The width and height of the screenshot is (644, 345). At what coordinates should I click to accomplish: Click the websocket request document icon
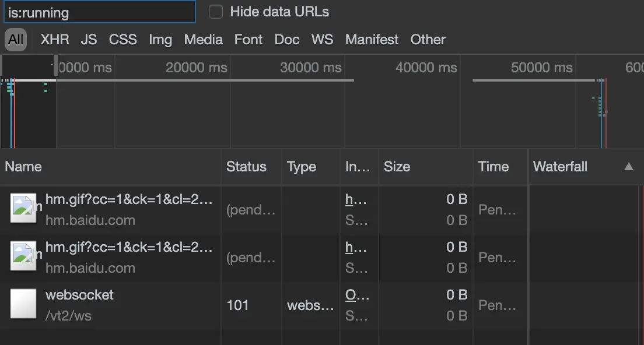[23, 305]
